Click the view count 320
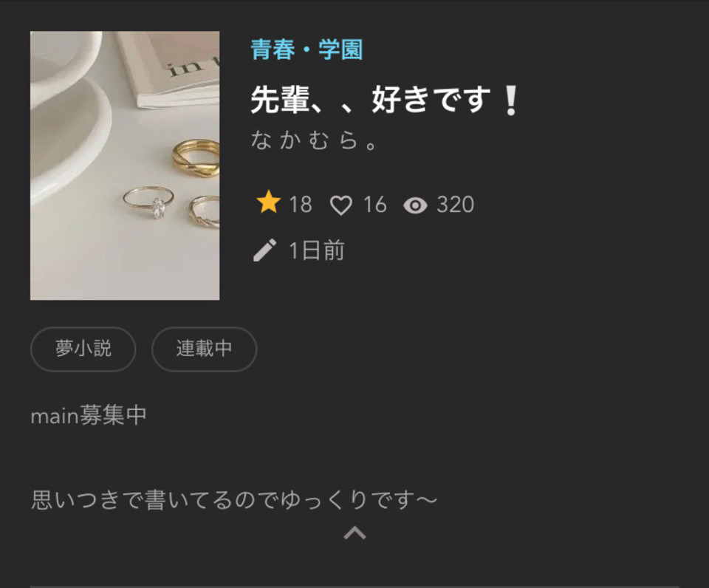This screenshot has height=588, width=709. point(456,205)
